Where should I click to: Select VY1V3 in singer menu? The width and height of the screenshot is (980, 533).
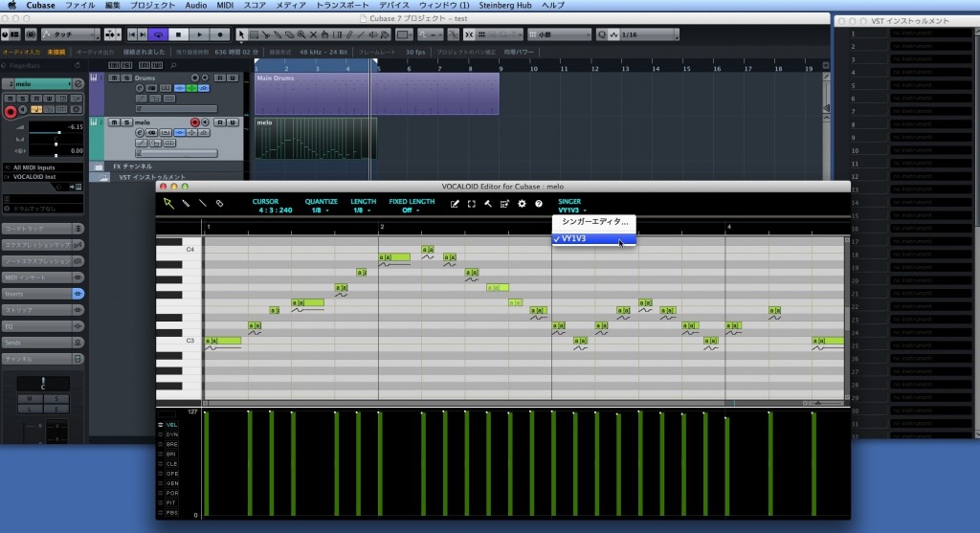(x=593, y=238)
